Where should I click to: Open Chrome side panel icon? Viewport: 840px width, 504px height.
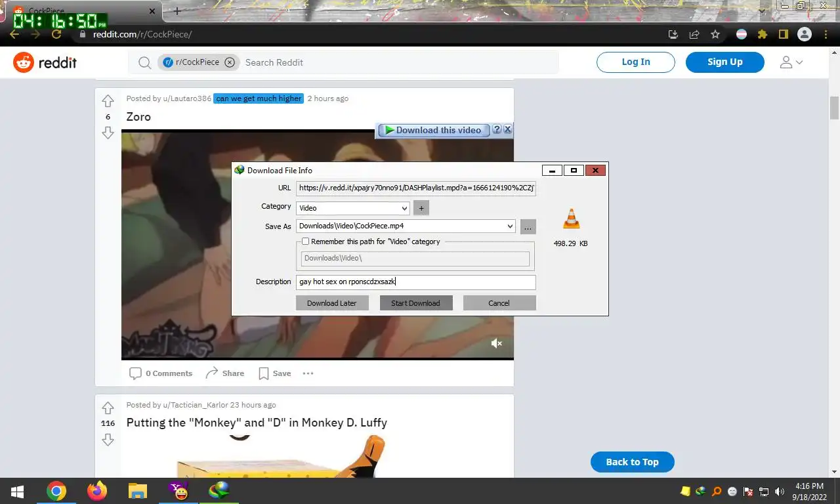point(783,34)
